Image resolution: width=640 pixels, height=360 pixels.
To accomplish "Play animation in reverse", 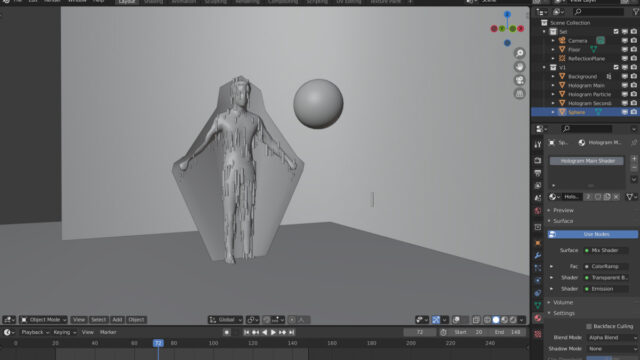I will (x=264, y=332).
